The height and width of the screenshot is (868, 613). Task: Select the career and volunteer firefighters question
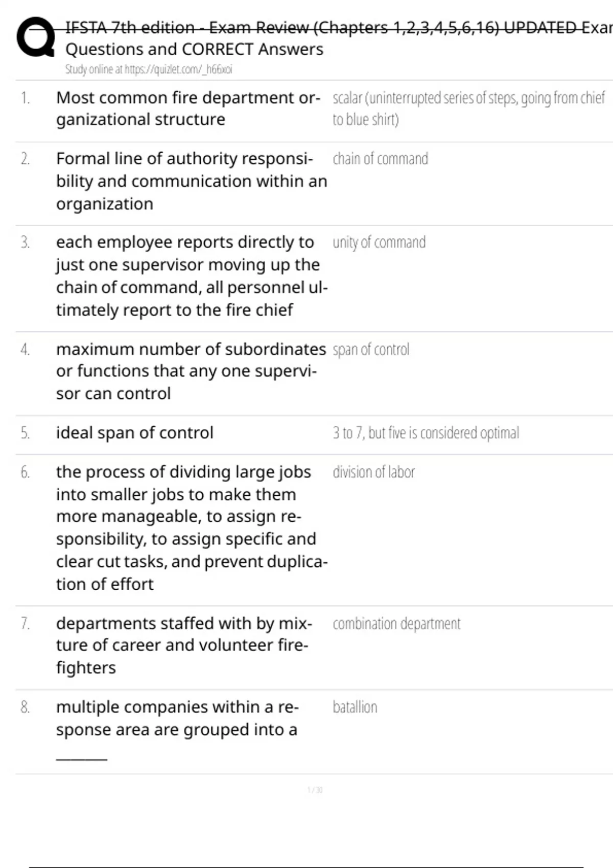coord(183,645)
